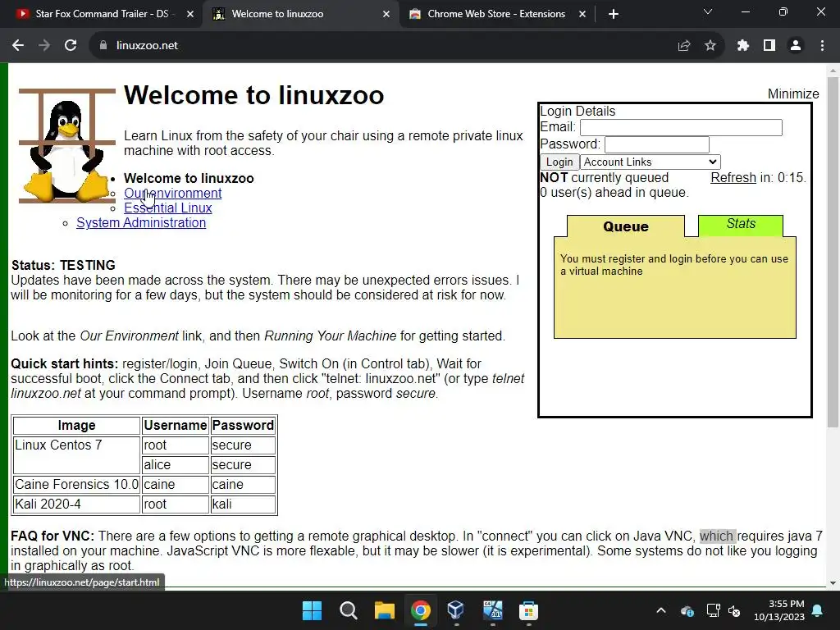Screen dimensions: 840x630
Task: Click the Refresh link for the queue
Action: (x=733, y=177)
